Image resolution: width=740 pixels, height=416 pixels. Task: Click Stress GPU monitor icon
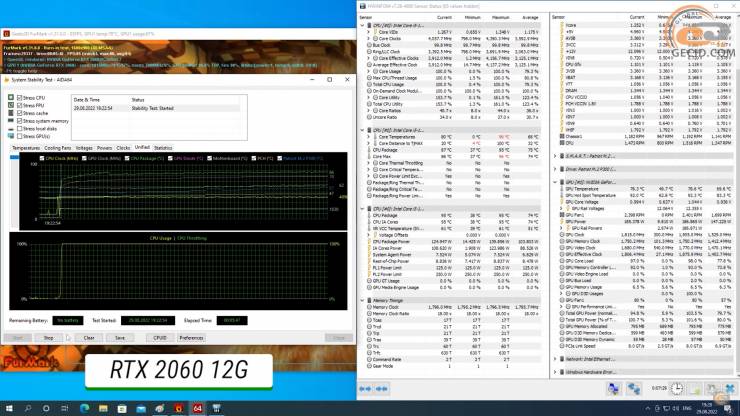11,136
